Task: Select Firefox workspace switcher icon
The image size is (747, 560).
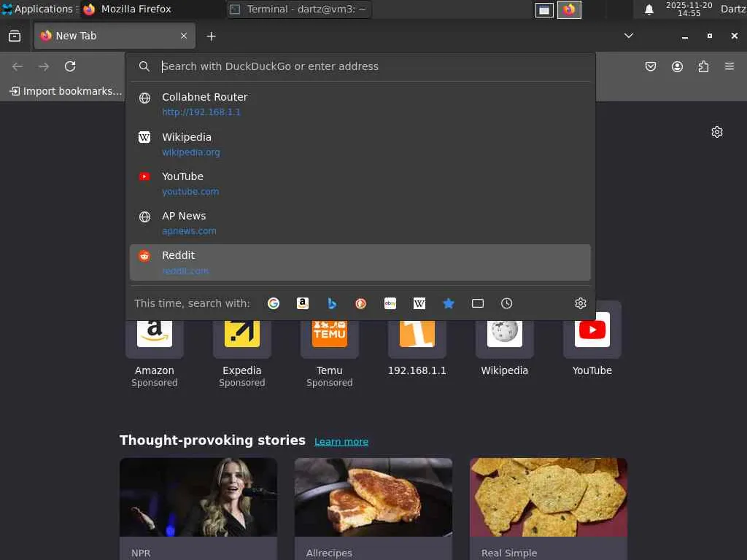Action: coord(569,9)
